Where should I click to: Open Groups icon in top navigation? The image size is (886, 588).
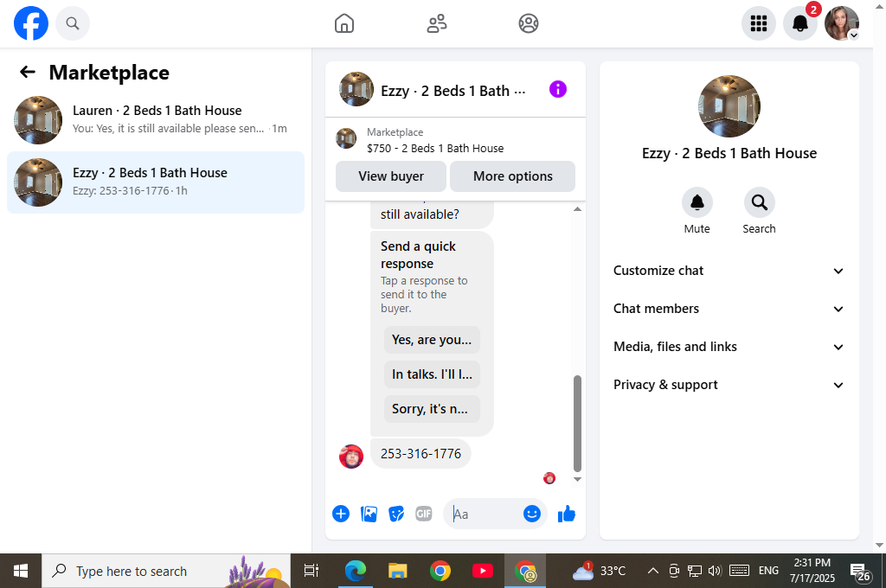click(x=529, y=23)
